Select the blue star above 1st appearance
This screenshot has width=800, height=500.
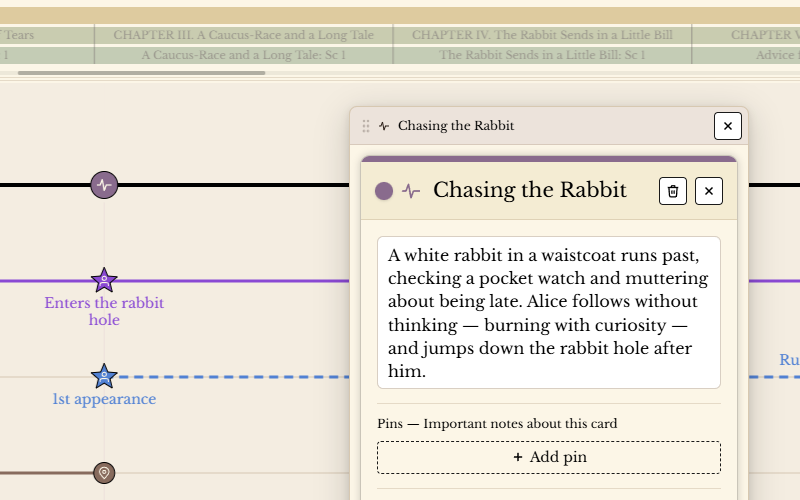point(104,377)
